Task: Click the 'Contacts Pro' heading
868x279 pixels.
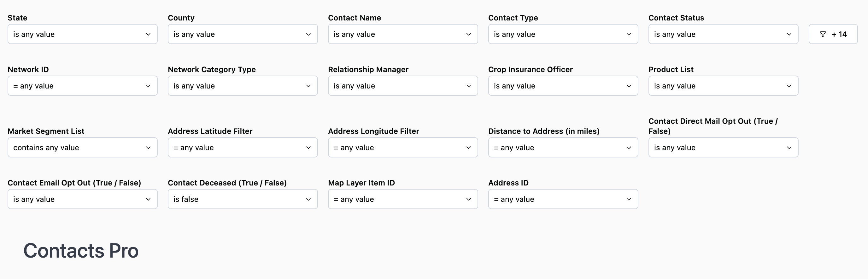Action: pos(81,251)
